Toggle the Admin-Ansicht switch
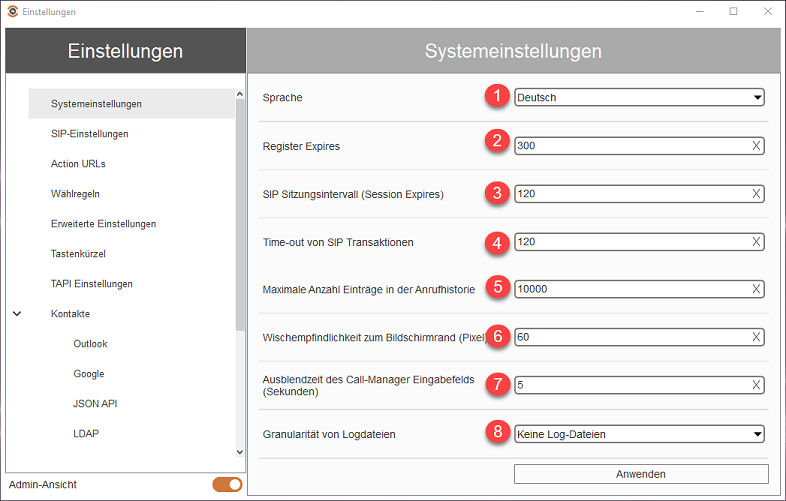 click(227, 484)
